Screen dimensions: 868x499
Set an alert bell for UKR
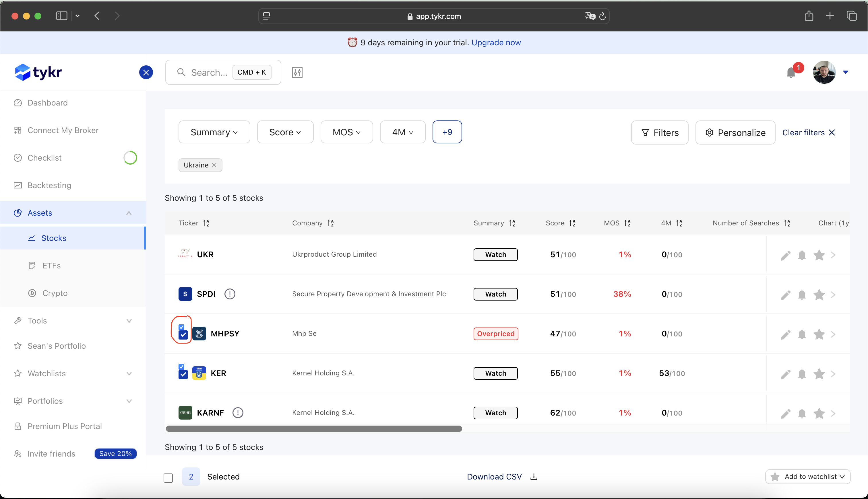pos(802,255)
